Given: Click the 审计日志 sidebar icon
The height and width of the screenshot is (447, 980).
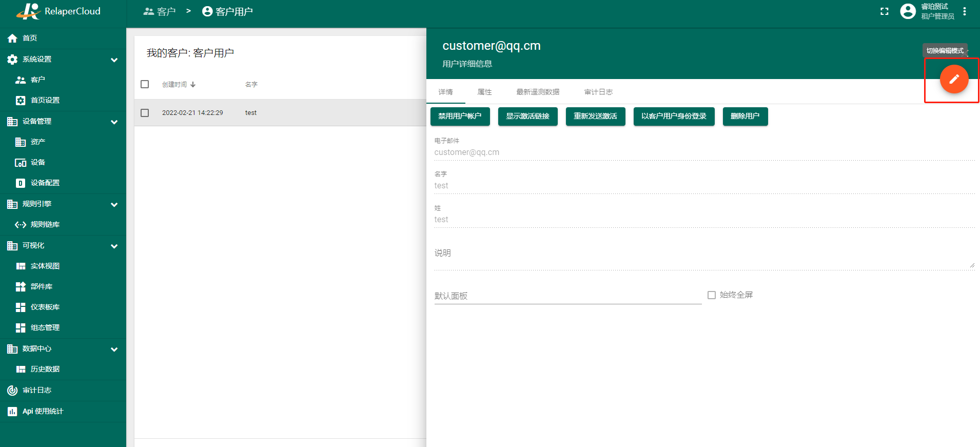Looking at the screenshot, I should 12,391.
